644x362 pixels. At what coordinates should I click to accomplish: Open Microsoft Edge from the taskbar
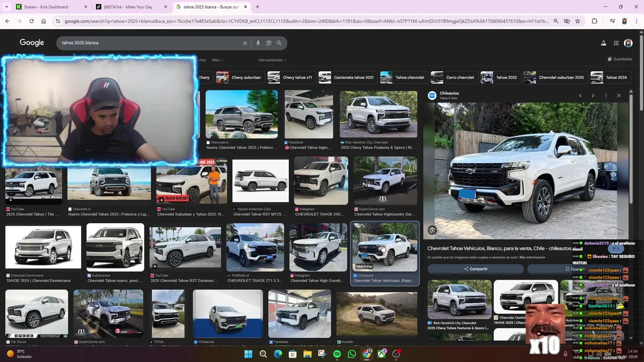click(278, 354)
